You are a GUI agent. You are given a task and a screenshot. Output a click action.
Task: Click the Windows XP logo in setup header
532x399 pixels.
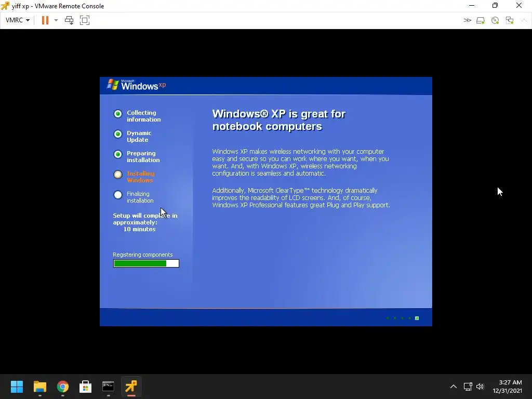(137, 85)
